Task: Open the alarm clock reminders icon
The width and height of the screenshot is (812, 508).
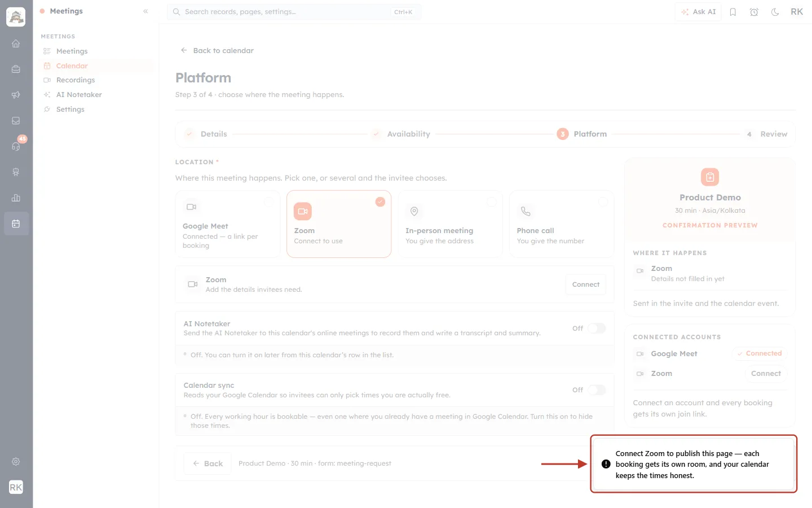Action: click(x=754, y=12)
